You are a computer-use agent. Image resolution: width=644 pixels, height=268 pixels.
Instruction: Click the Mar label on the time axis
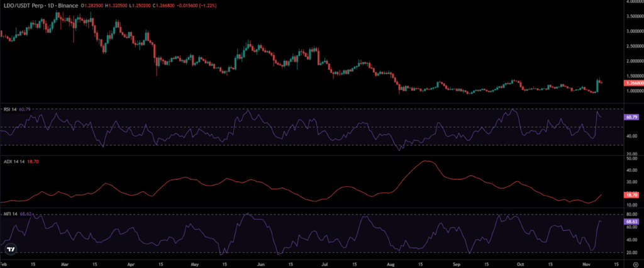[64, 264]
